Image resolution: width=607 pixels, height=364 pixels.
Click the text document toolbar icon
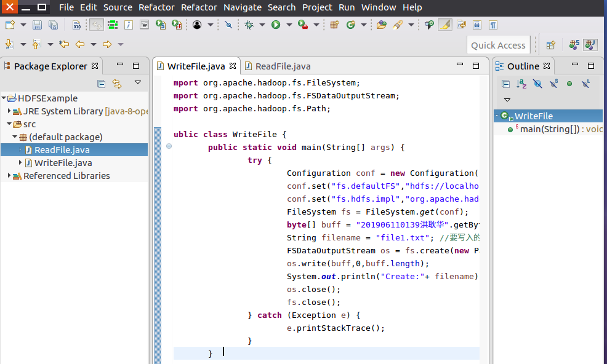click(145, 25)
